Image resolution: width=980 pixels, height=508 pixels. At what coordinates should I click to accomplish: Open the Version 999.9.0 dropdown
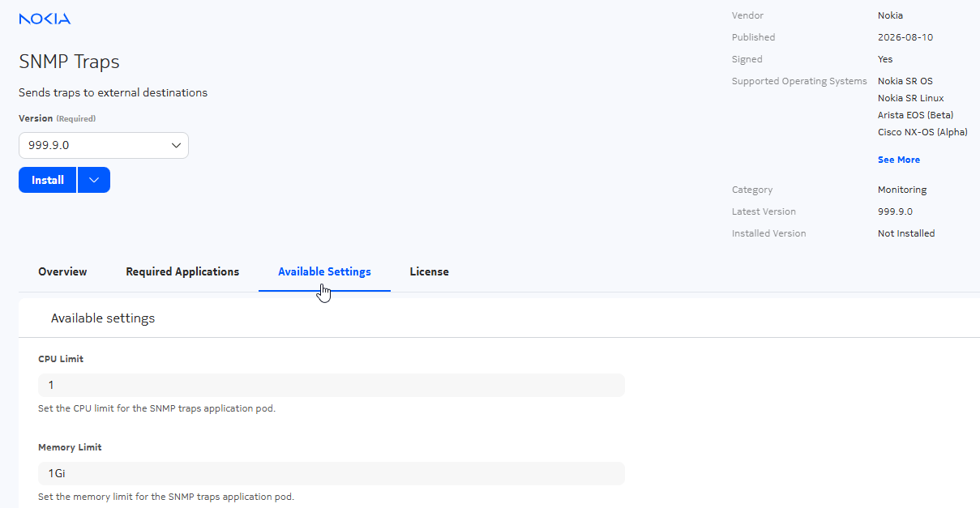tap(104, 146)
